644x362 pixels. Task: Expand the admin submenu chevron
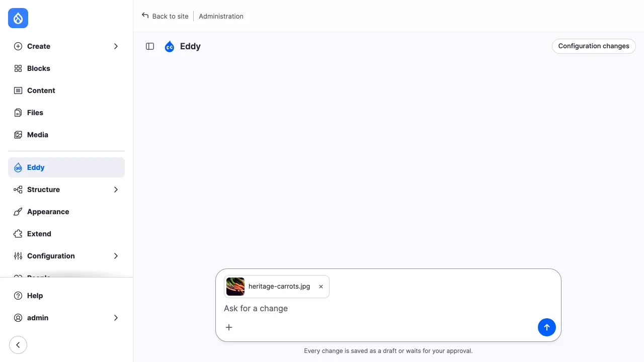click(116, 318)
